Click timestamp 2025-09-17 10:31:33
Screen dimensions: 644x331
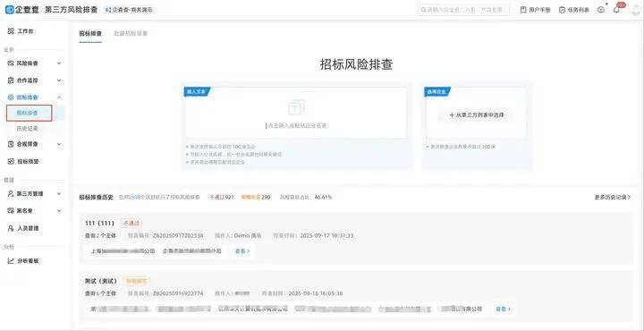coord(327,235)
